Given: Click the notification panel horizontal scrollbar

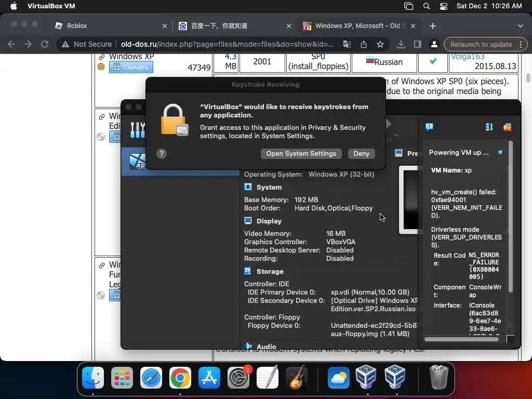Looking at the screenshot, I should pyautogui.click(x=461, y=339).
